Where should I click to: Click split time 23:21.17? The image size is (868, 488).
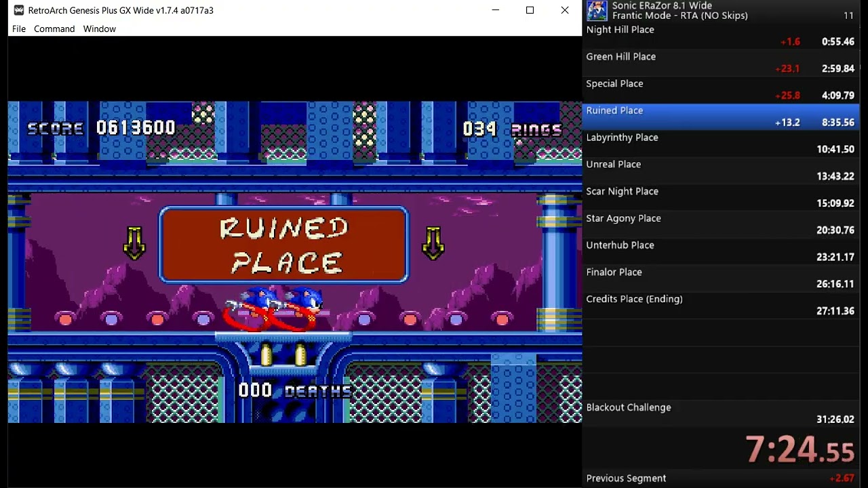[835, 258]
